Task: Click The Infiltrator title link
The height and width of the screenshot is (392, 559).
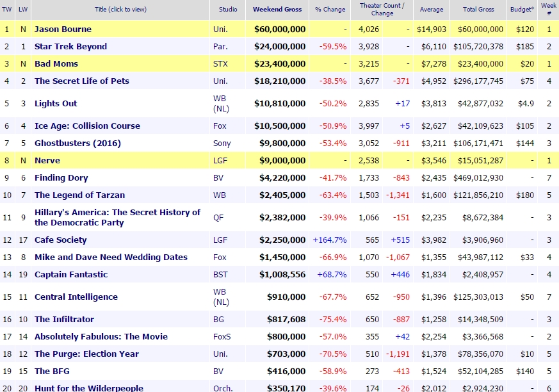Action: tap(64, 319)
